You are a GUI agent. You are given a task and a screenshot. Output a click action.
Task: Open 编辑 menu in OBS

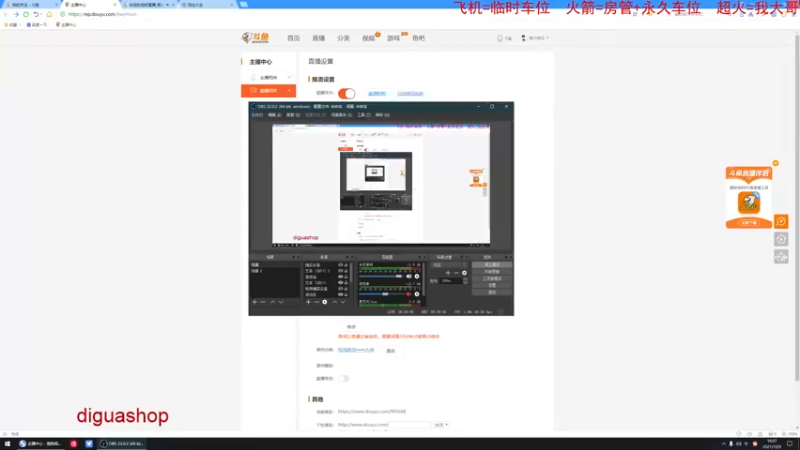pos(274,115)
